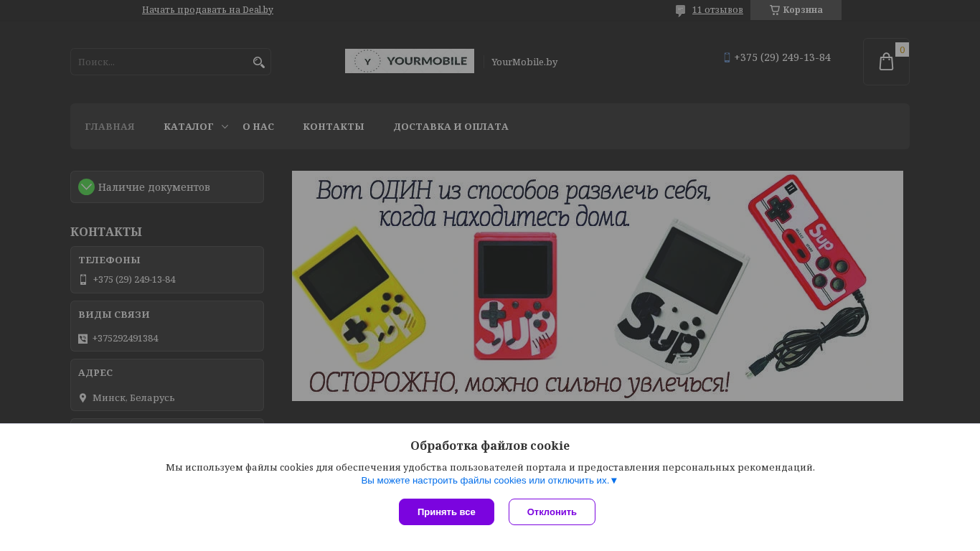Open the О нас page
This screenshot has width=980, height=551.
(x=258, y=127)
